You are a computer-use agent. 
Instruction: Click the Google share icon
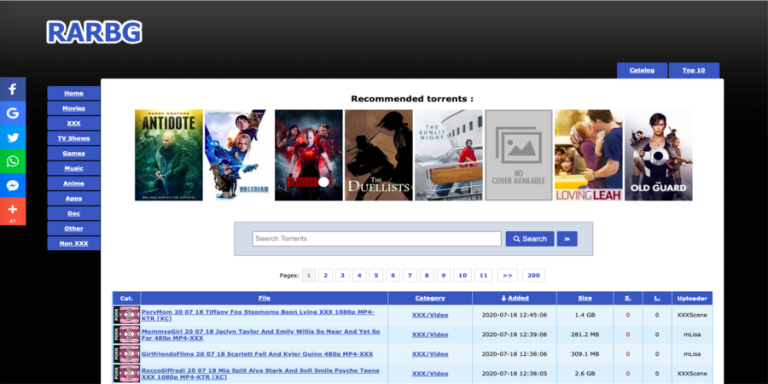pyautogui.click(x=13, y=113)
